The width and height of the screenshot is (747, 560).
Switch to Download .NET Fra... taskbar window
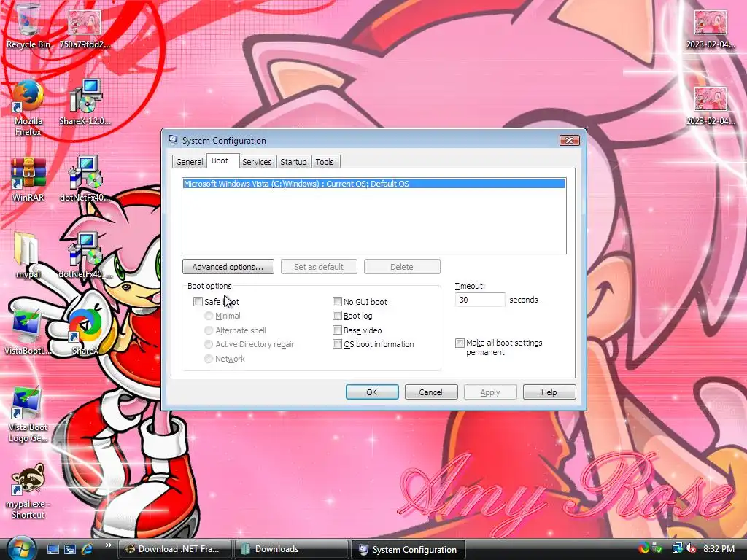pos(174,549)
